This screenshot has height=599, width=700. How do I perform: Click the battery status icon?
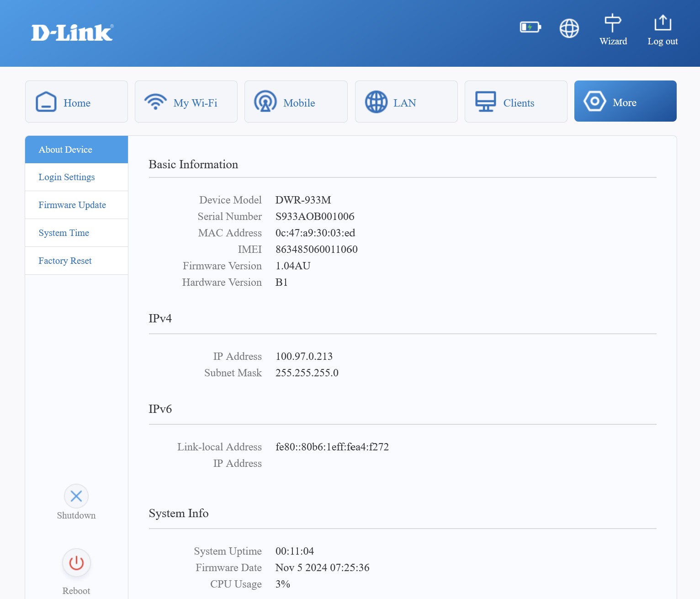click(530, 27)
